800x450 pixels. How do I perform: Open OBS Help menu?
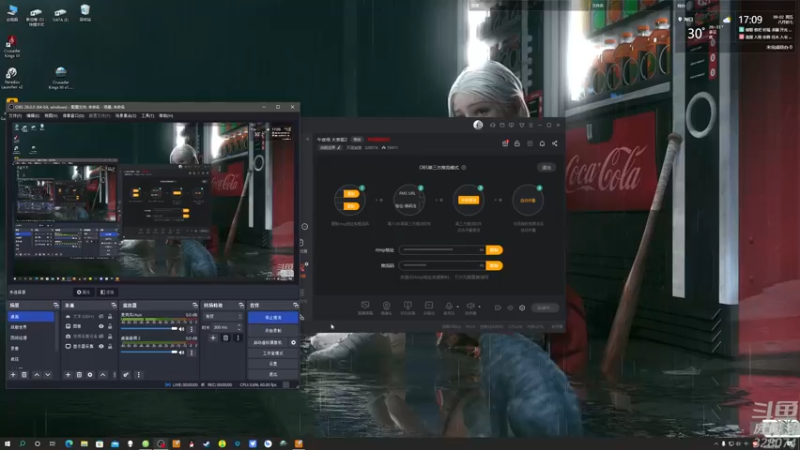[x=166, y=116]
